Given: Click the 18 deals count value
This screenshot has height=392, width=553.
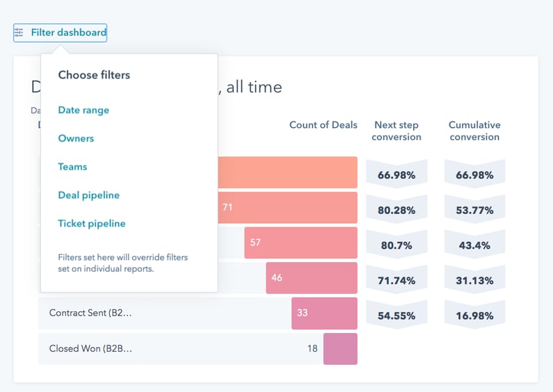Looking at the screenshot, I should pos(312,348).
